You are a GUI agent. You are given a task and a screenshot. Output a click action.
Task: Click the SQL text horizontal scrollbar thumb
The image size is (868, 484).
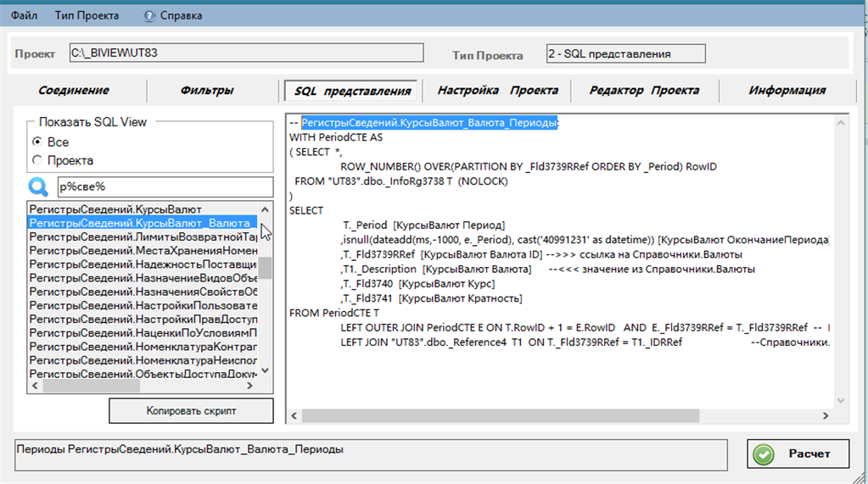point(501,415)
